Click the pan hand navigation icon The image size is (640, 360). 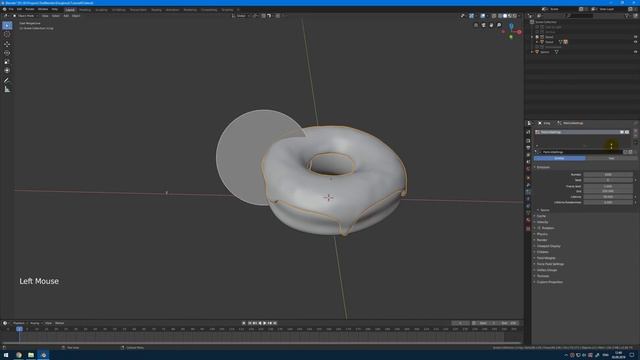click(x=491, y=25)
